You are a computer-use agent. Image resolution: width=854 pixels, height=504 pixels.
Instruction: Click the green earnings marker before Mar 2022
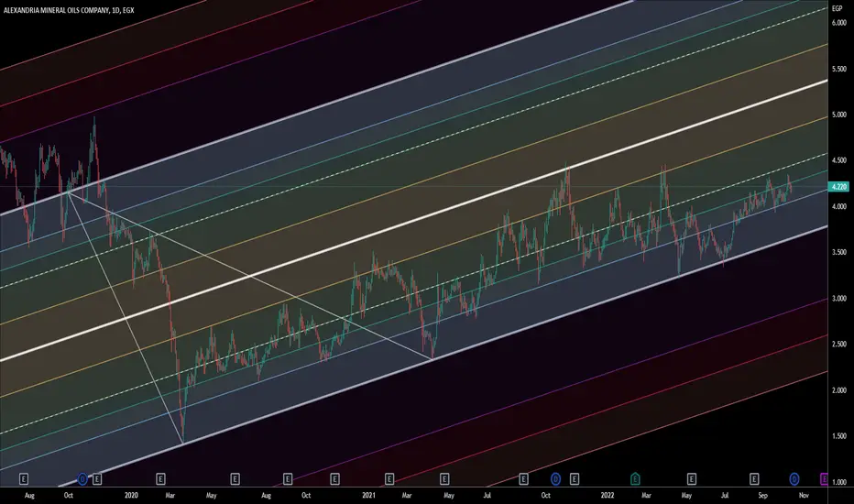[635, 479]
